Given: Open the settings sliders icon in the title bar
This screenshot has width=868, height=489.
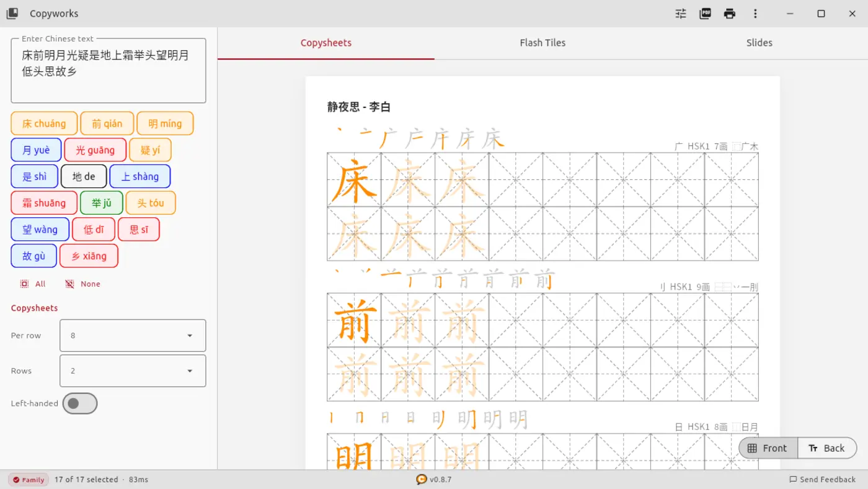Looking at the screenshot, I should pyautogui.click(x=680, y=13).
